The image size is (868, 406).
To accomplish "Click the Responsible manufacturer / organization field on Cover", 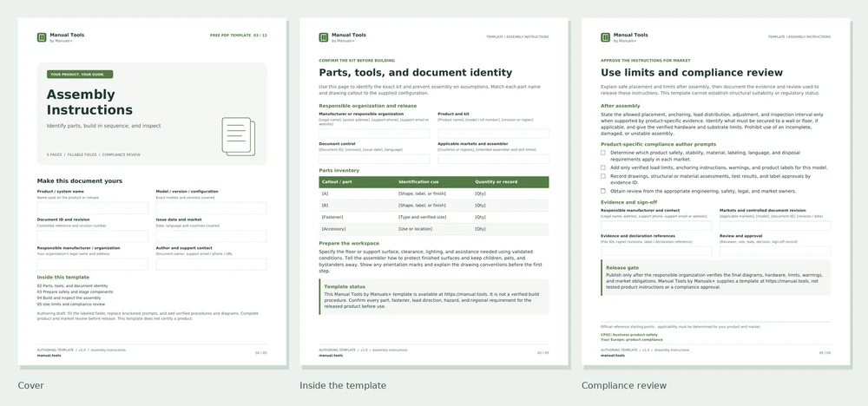I will [93, 265].
